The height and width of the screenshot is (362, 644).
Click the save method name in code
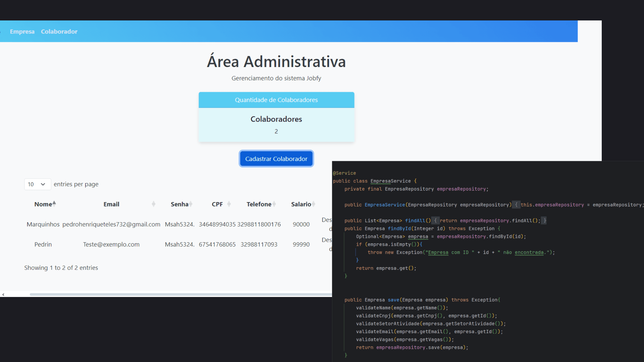tap(393, 300)
